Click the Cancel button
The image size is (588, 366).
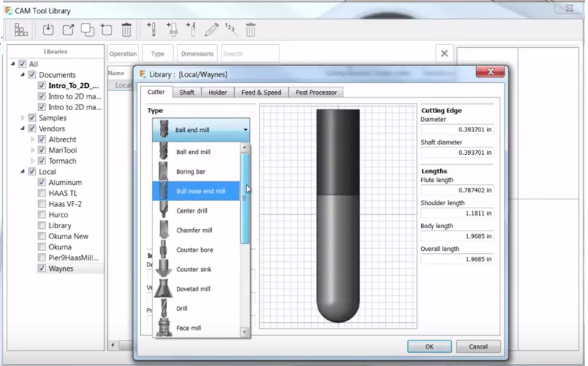pyautogui.click(x=478, y=346)
